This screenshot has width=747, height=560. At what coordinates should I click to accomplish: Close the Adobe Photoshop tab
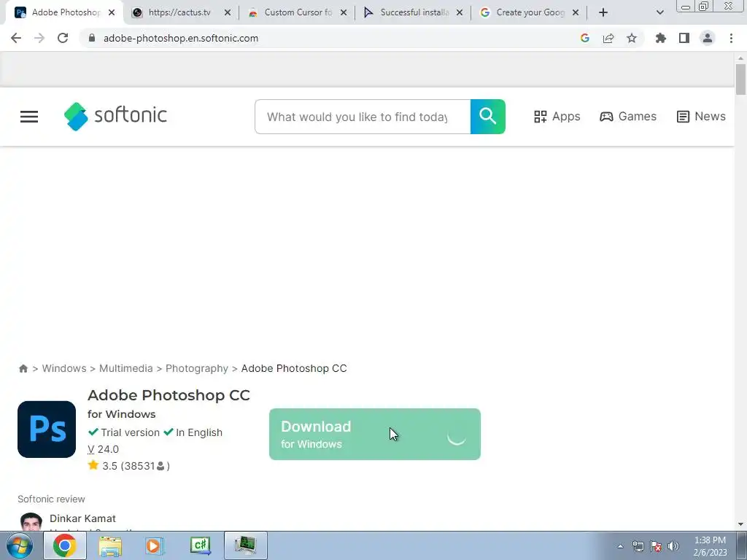pyautogui.click(x=112, y=12)
